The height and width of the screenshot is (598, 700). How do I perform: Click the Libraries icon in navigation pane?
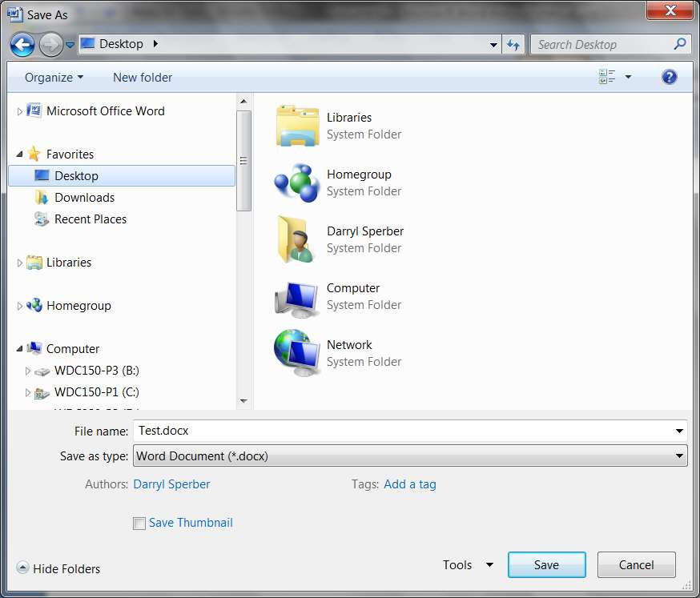[x=34, y=263]
